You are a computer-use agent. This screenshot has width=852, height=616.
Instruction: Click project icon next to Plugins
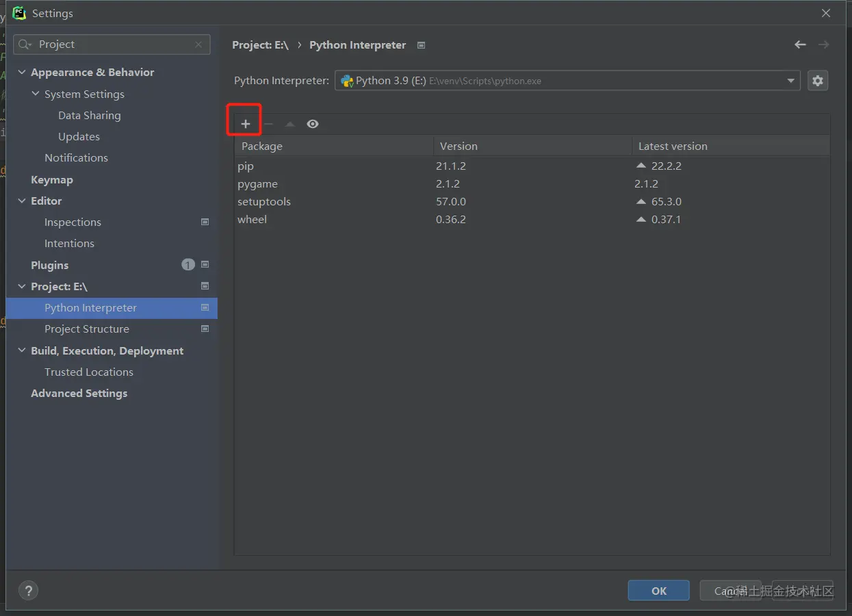click(205, 264)
